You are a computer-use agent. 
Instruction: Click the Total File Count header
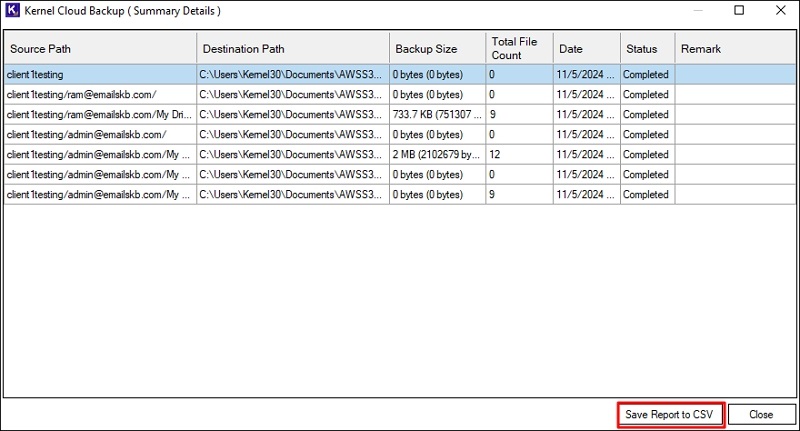(x=519, y=48)
